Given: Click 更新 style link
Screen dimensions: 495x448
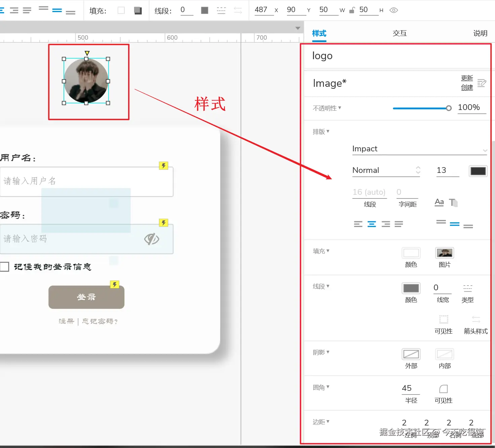Looking at the screenshot, I should point(467,78).
